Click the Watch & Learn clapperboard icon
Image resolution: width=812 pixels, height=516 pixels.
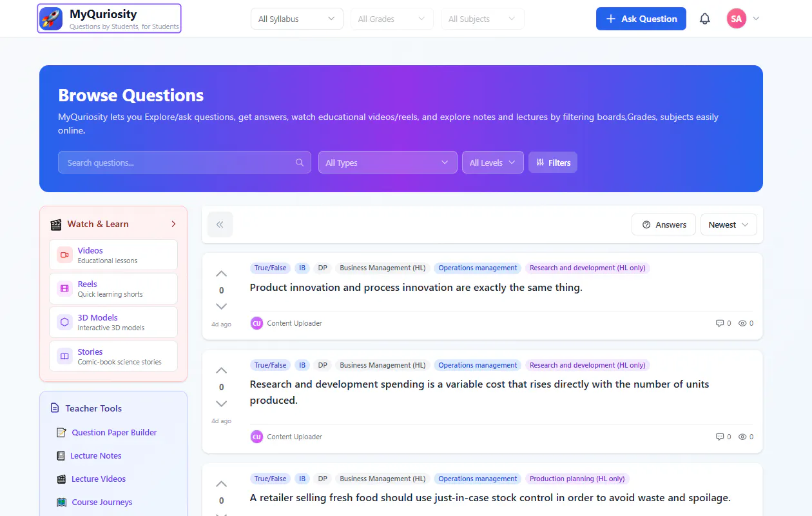coord(56,224)
